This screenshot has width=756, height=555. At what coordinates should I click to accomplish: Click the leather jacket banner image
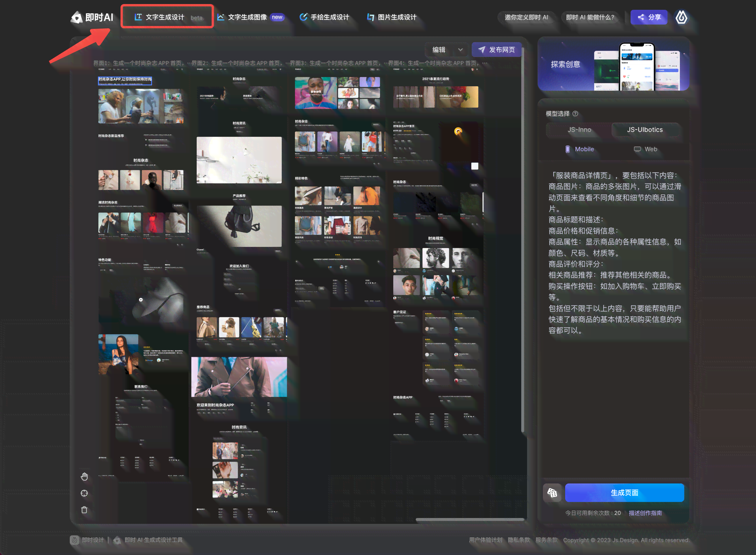[239, 377]
